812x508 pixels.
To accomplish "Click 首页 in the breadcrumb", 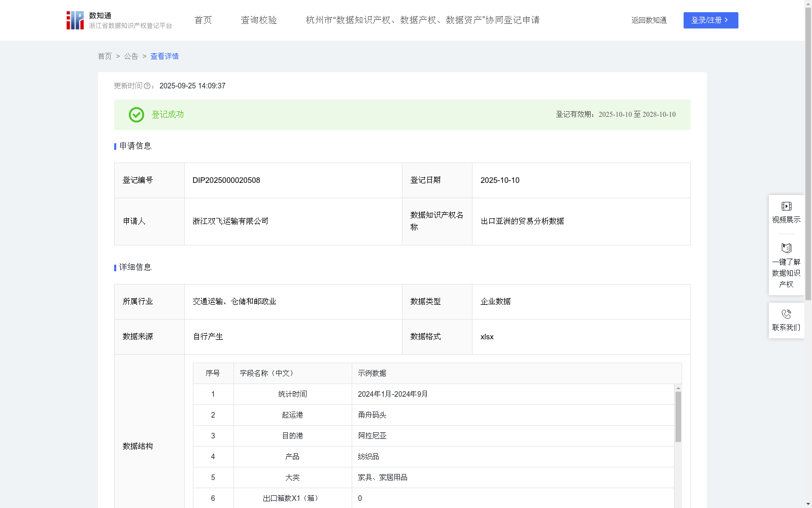I will coord(105,56).
